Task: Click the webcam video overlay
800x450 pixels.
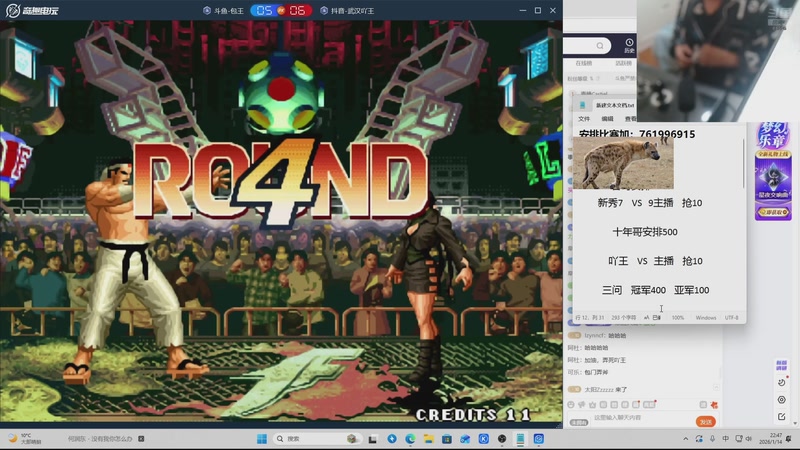Action: click(x=718, y=61)
